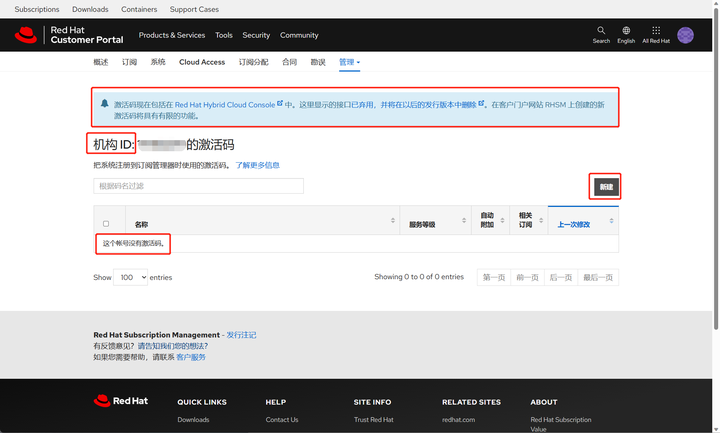720x433 pixels.
Task: Click the 第一页 pagination button
Action: [494, 277]
